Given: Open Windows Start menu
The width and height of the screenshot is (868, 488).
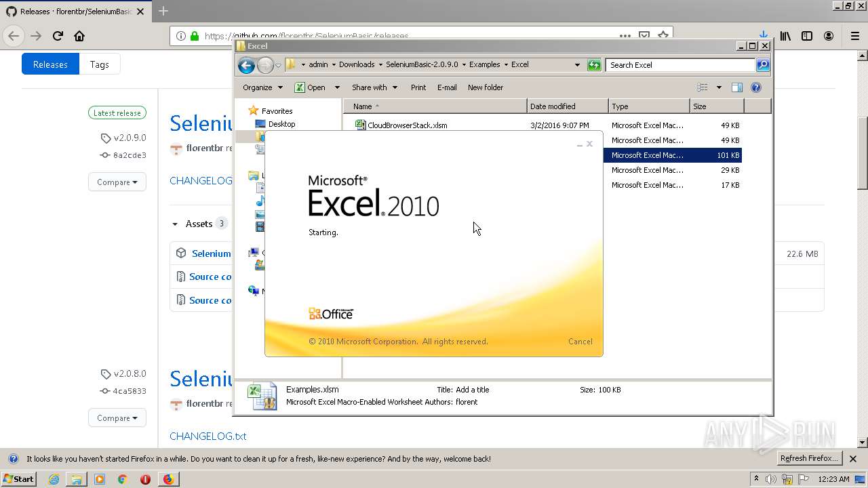Looking at the screenshot, I should click(18, 479).
